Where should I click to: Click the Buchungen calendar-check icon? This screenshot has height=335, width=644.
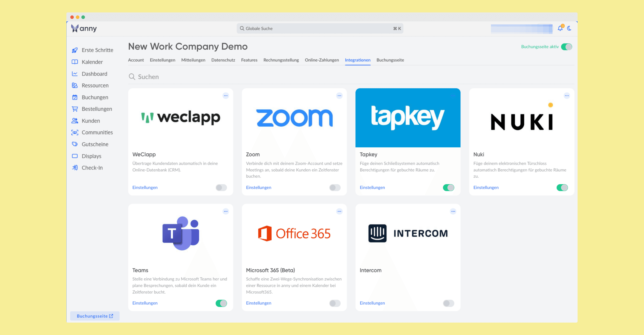tap(75, 97)
